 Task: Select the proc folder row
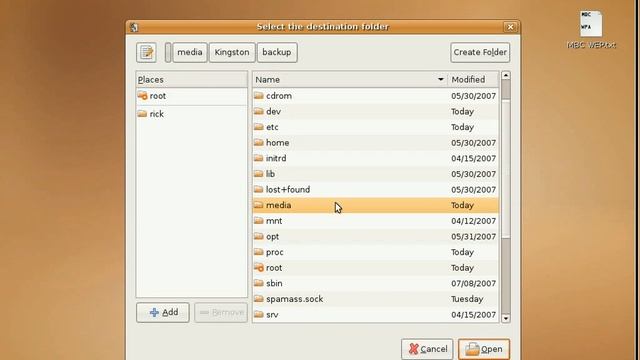pyautogui.click(x=376, y=252)
